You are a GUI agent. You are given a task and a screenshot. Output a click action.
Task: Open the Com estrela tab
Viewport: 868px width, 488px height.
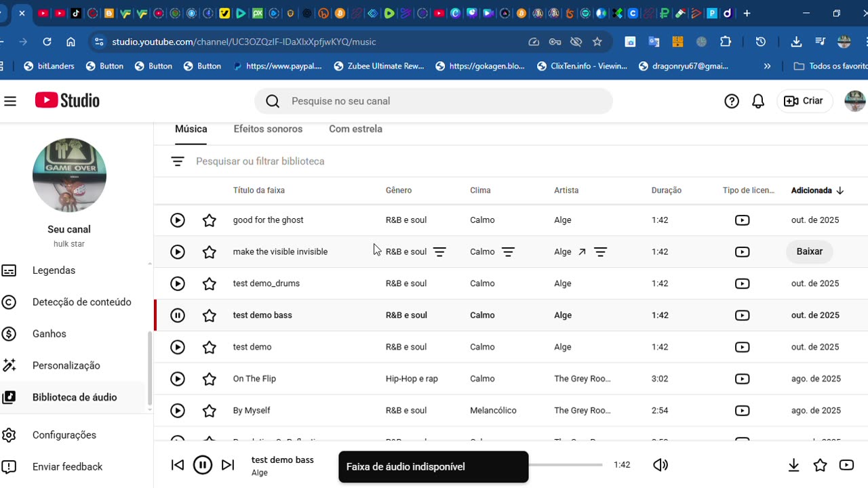[x=355, y=129]
